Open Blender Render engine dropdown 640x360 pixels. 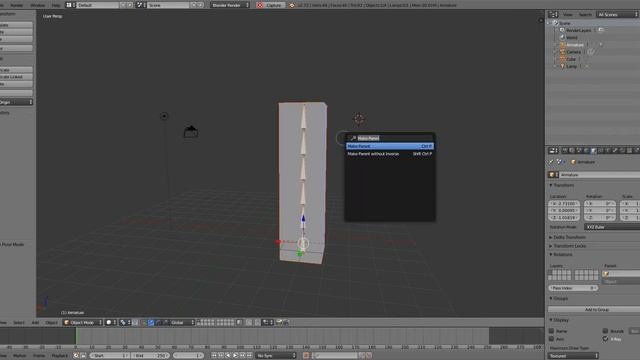230,5
